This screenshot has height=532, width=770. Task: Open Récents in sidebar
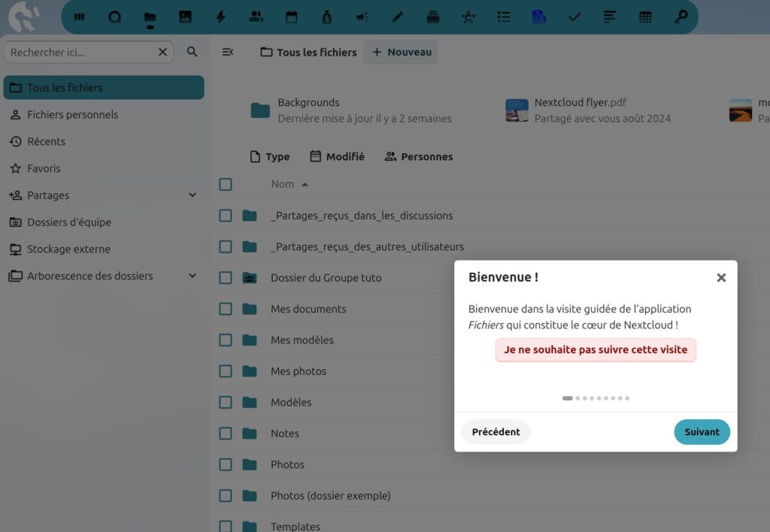(104, 141)
